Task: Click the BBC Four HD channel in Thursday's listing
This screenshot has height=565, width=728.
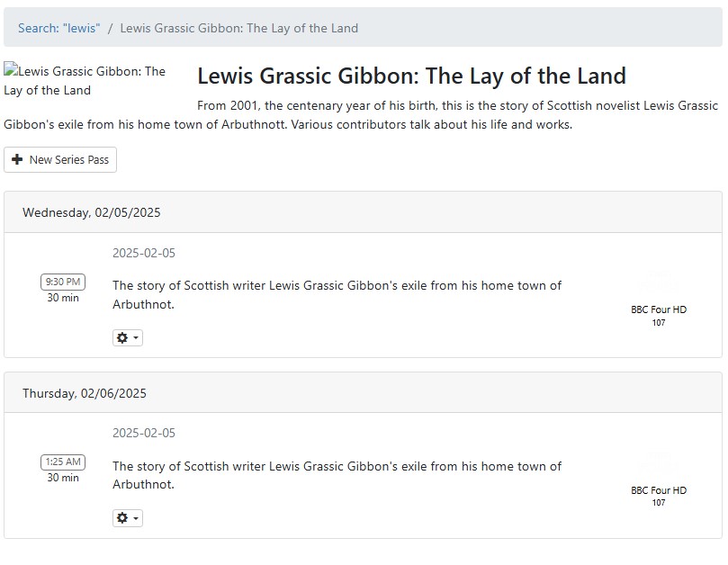Action: coord(659,490)
